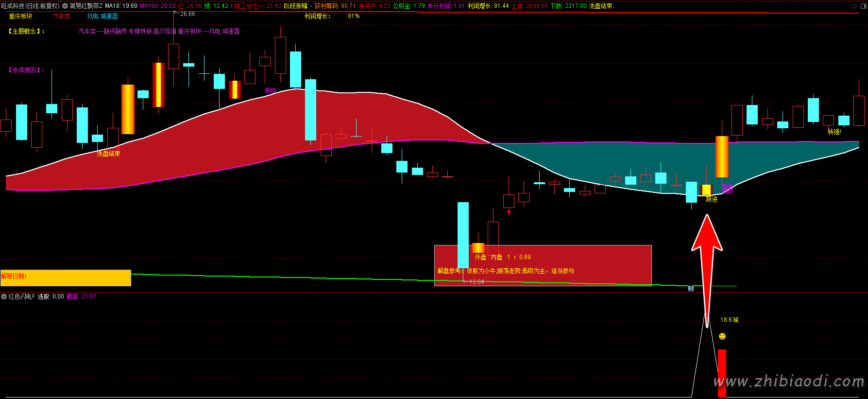Click the blue 财 finance marker
This screenshot has width=868, height=399.
[x=691, y=289]
